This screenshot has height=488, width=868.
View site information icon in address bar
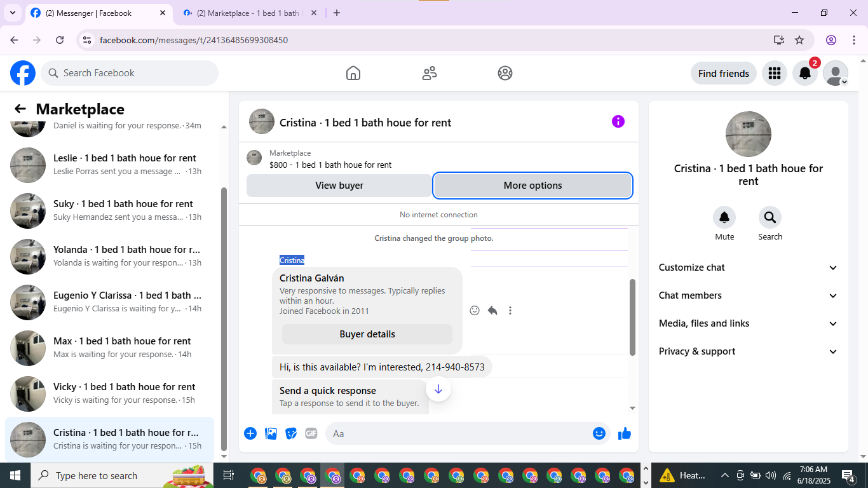pos(88,40)
